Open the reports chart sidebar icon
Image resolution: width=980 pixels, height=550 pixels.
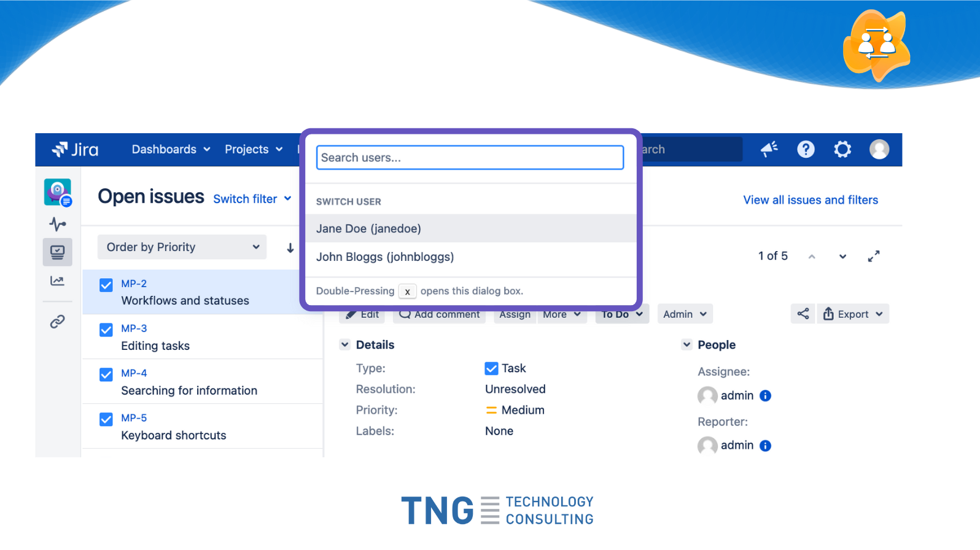tap(58, 281)
